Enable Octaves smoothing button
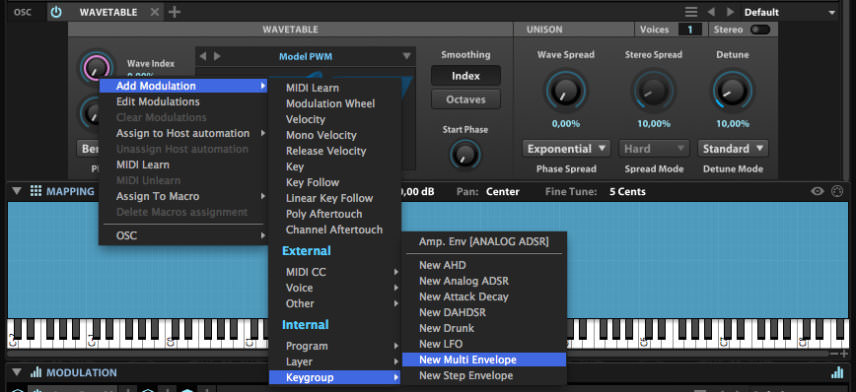The height and width of the screenshot is (392, 856). [x=466, y=100]
